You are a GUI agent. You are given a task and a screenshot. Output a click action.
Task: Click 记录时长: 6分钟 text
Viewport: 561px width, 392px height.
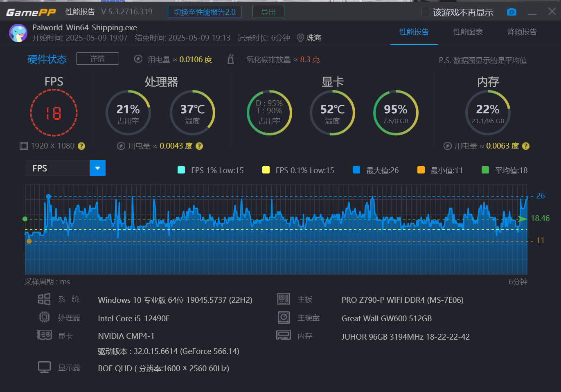click(264, 38)
